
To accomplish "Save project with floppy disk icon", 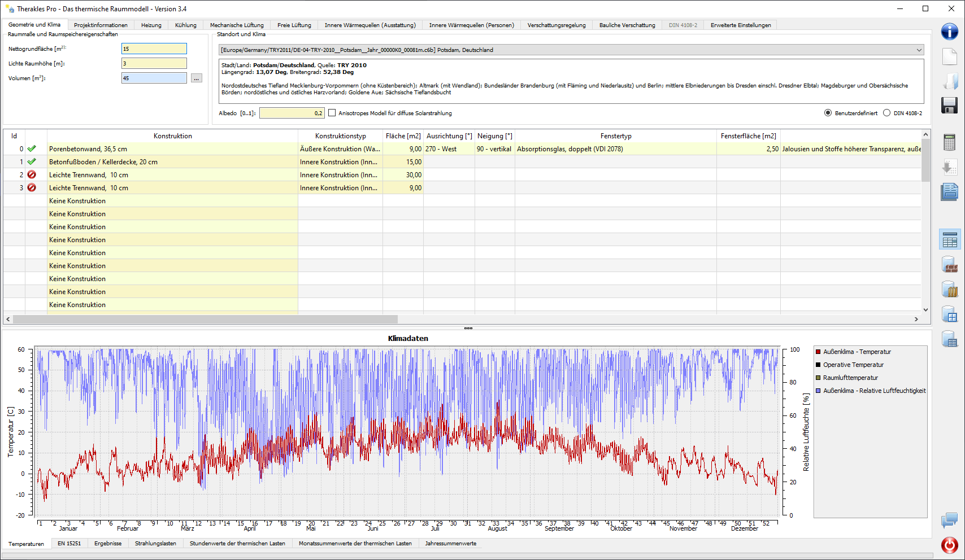I will [949, 105].
